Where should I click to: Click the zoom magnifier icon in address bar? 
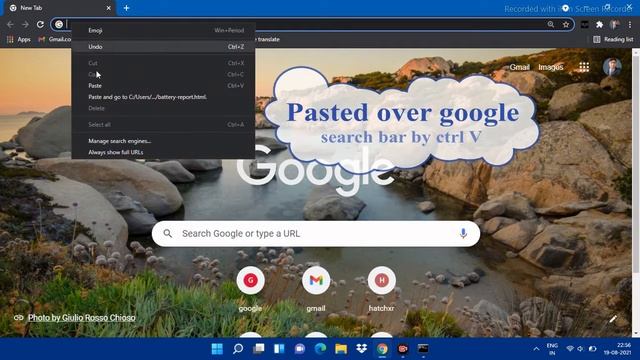[x=551, y=24]
